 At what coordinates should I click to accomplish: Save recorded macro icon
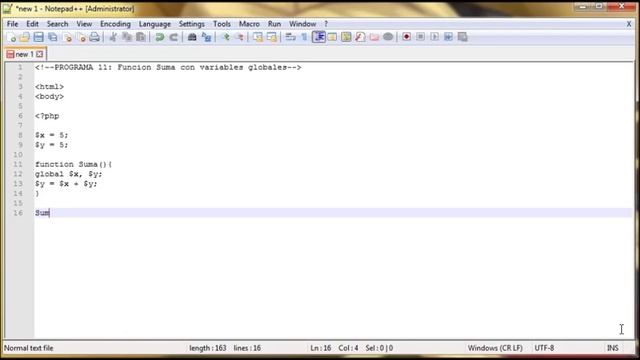462,37
